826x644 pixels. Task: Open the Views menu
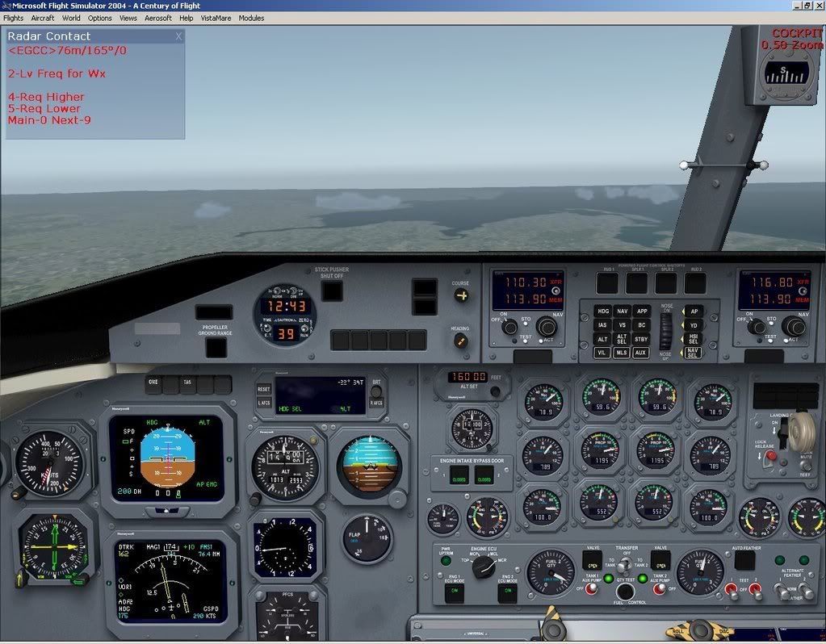point(128,18)
